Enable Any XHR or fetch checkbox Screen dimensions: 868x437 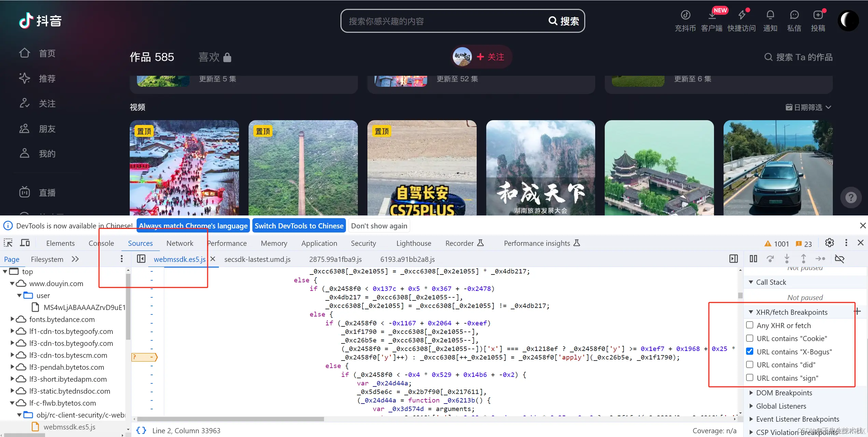click(750, 325)
